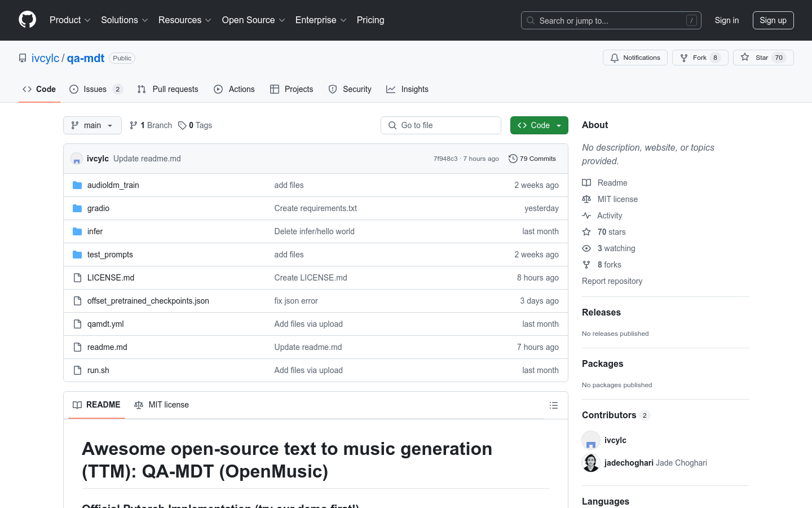Image resolution: width=812 pixels, height=508 pixels.
Task: Click the search magnifier icon in header
Action: tap(531, 20)
